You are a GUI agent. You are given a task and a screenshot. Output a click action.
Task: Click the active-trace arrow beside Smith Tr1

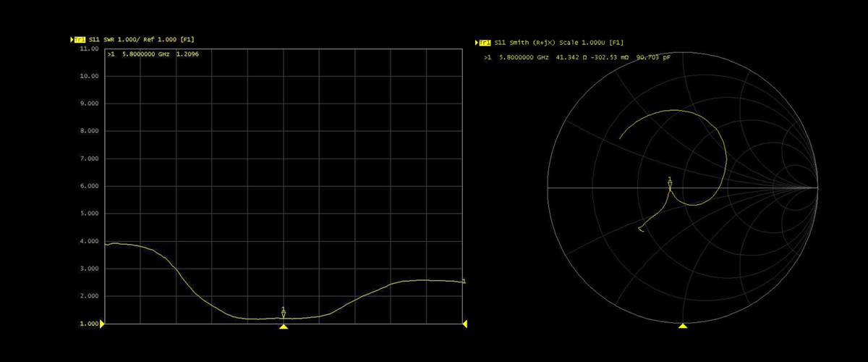tap(477, 43)
